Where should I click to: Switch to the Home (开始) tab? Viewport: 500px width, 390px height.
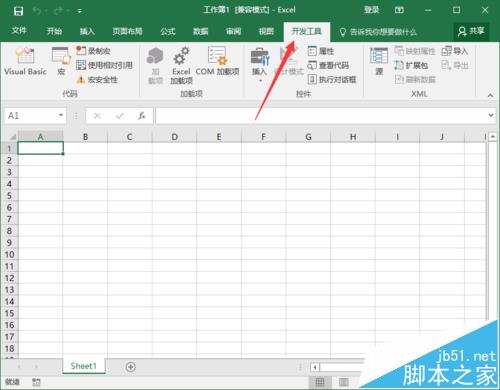54,31
